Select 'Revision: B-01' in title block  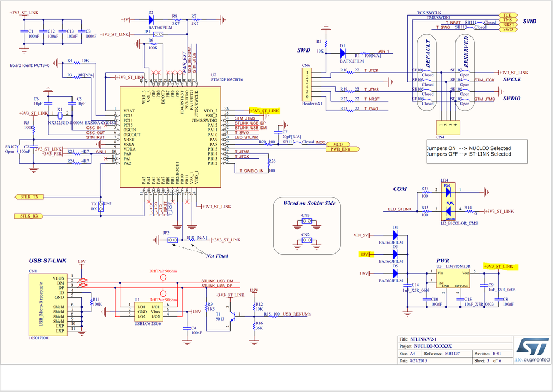488,353
